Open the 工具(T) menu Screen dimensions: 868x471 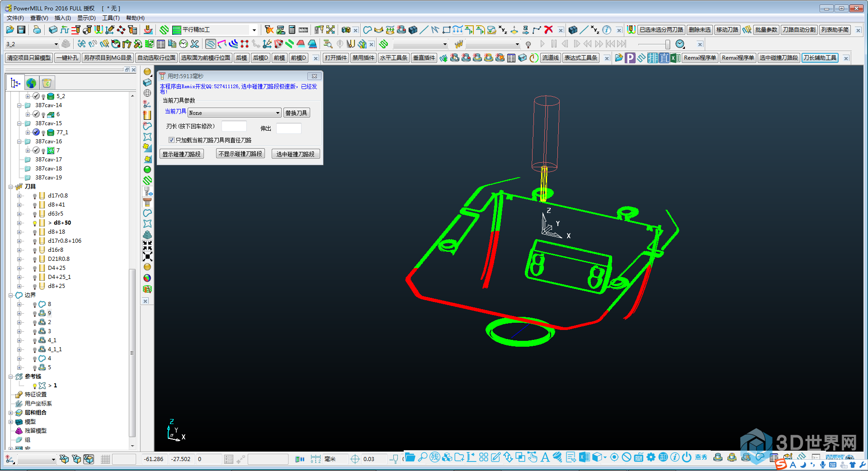111,18
